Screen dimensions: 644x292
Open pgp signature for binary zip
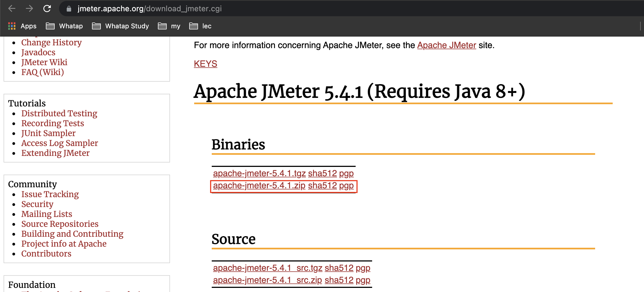346,186
